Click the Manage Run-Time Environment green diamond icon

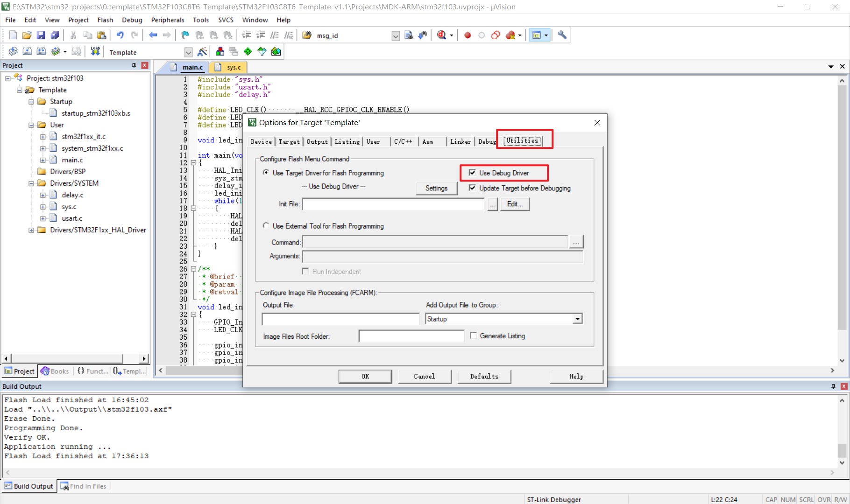tap(248, 52)
